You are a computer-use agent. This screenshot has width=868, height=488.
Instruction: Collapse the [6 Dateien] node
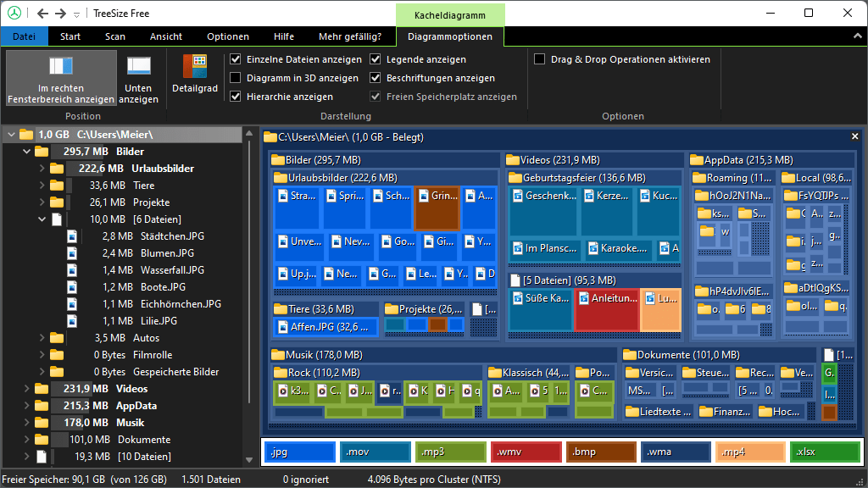(42, 219)
